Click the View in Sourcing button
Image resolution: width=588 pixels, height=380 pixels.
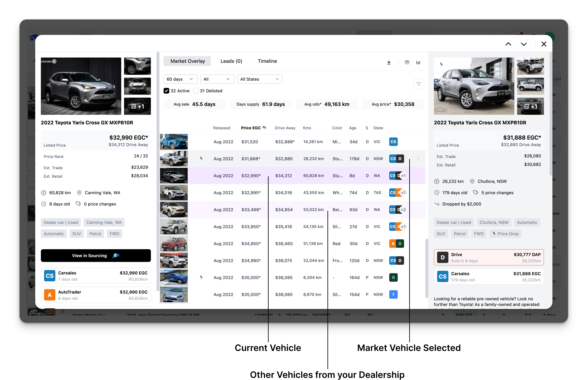[96, 256]
